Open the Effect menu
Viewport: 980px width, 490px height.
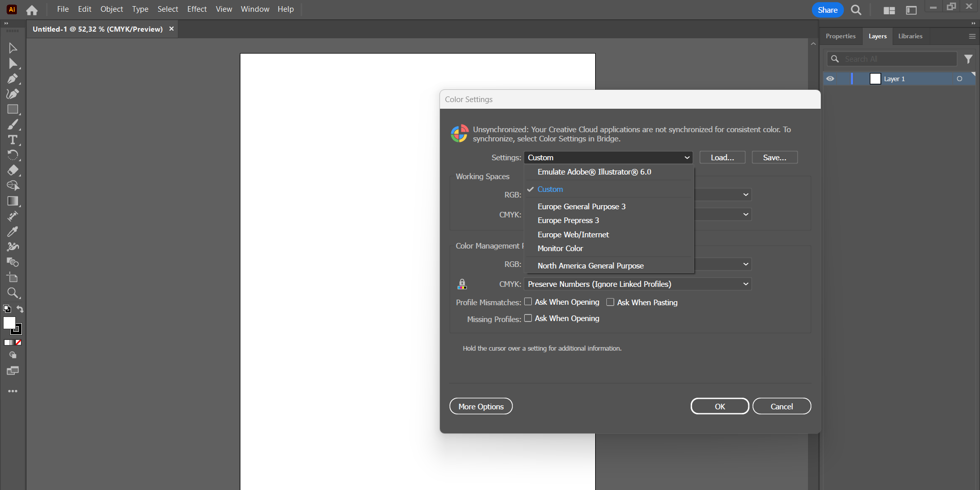click(197, 9)
